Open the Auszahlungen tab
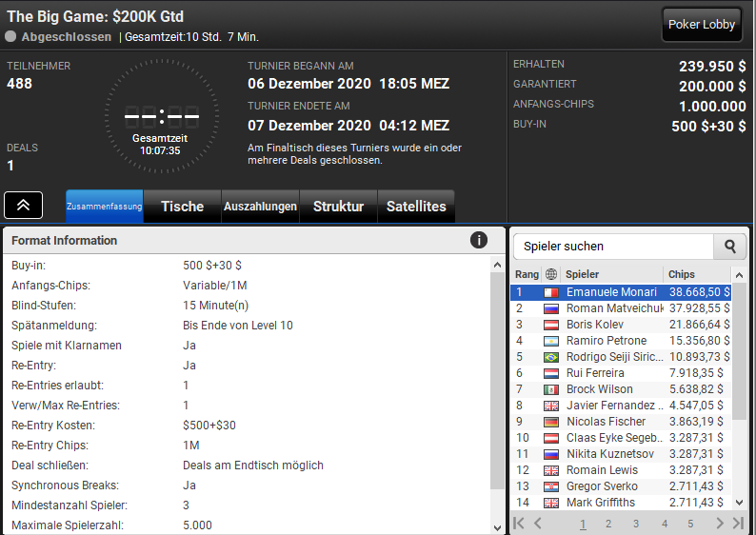Image resolution: width=756 pixels, height=535 pixels. pyautogui.click(x=260, y=207)
